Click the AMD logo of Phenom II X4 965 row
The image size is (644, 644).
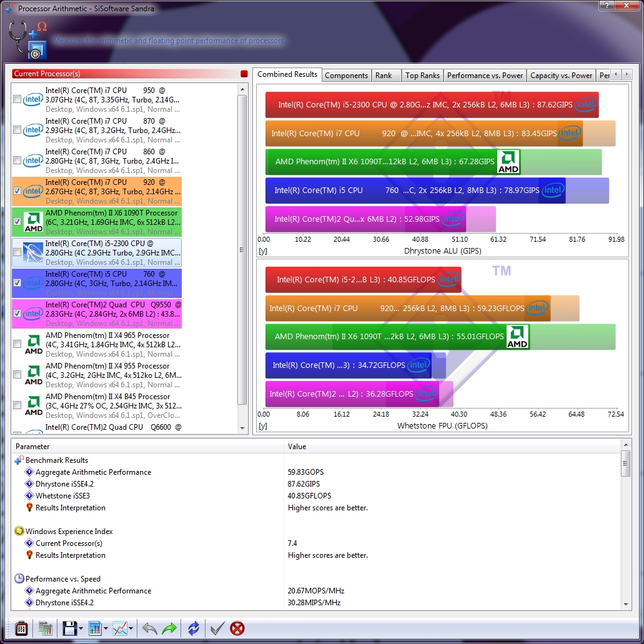[x=33, y=345]
